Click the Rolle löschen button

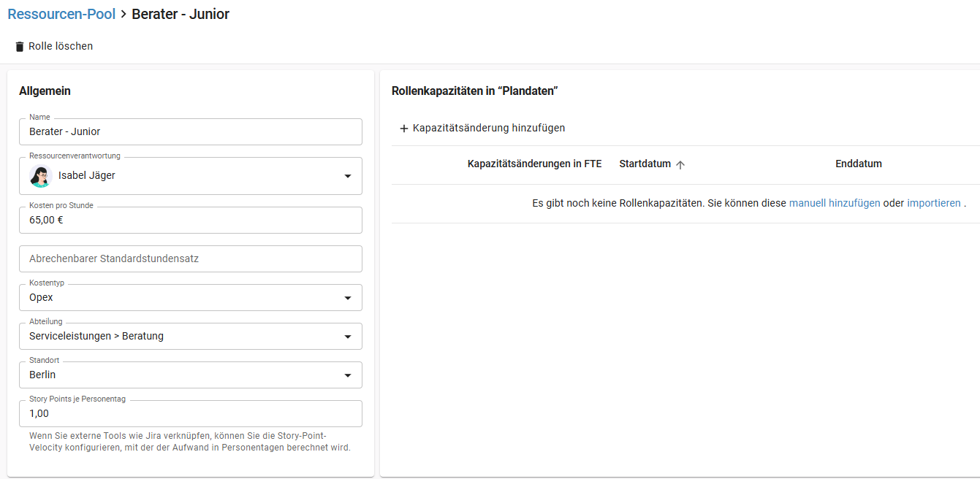coord(54,46)
